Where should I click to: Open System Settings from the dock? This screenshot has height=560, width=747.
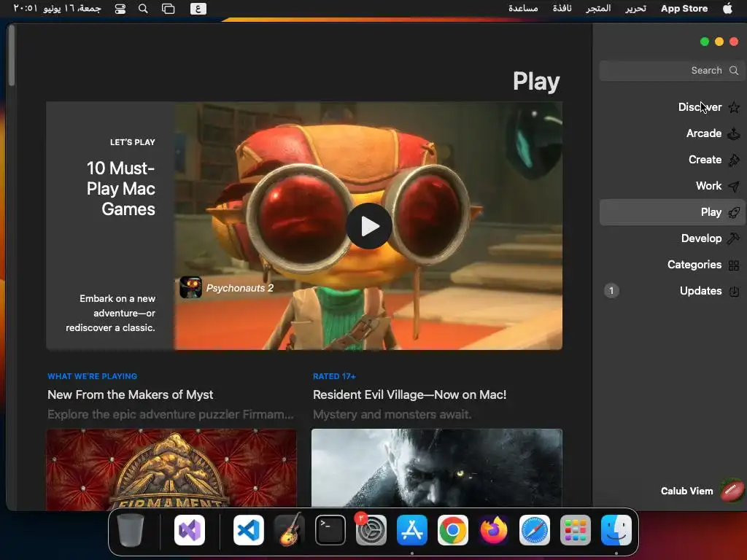371,530
